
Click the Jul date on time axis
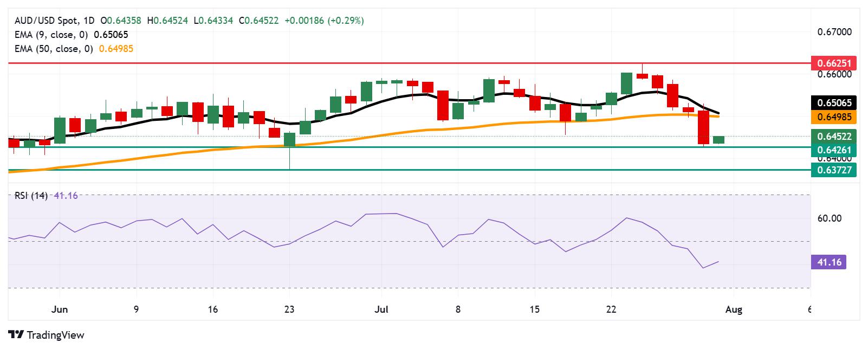pos(381,309)
